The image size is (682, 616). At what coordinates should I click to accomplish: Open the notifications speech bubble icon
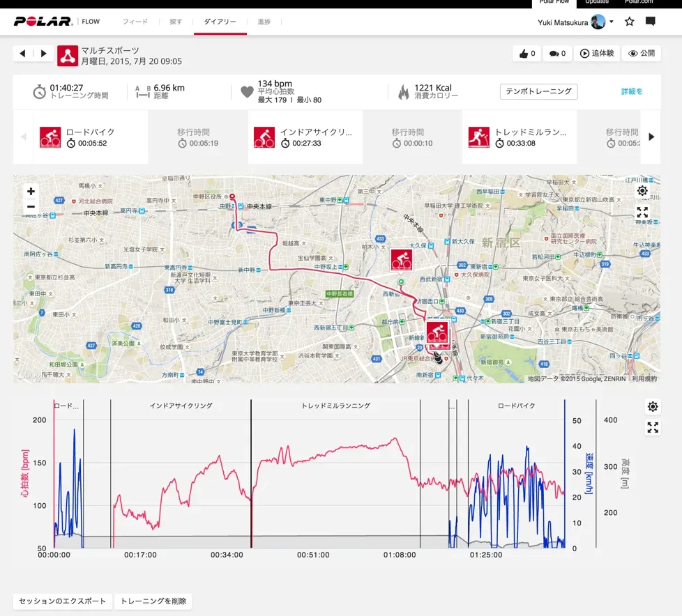[650, 22]
